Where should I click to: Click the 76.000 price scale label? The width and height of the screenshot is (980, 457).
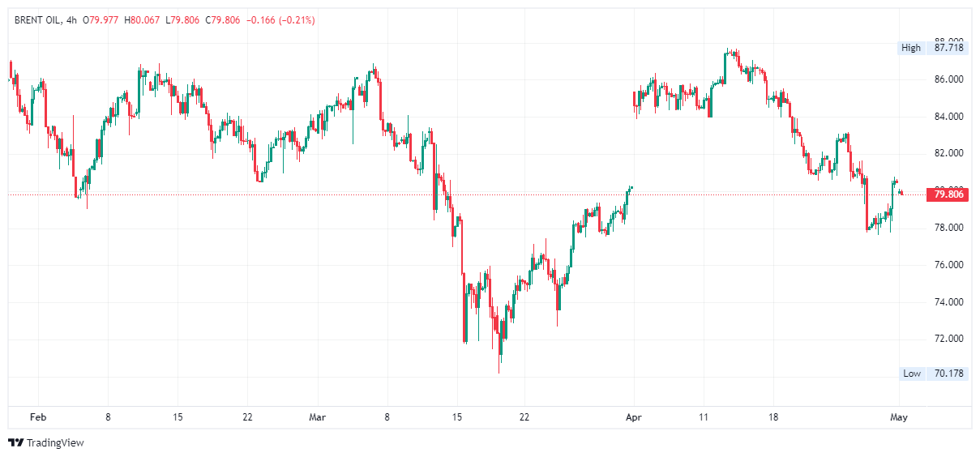pyautogui.click(x=948, y=265)
